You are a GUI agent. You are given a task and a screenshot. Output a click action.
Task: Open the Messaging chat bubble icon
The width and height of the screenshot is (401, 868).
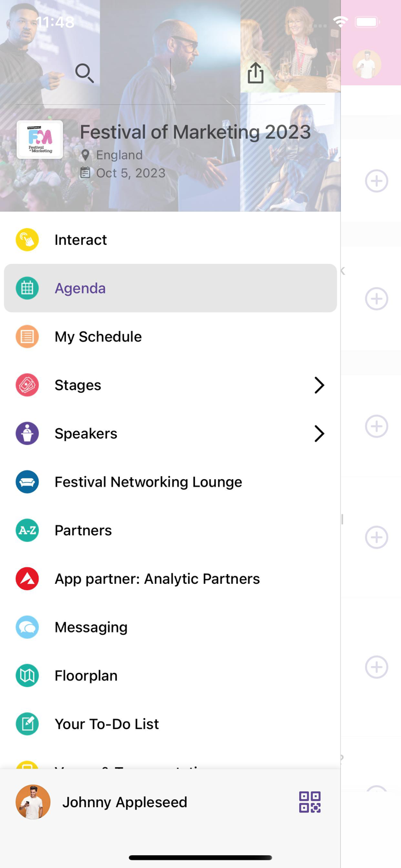pos(27,627)
